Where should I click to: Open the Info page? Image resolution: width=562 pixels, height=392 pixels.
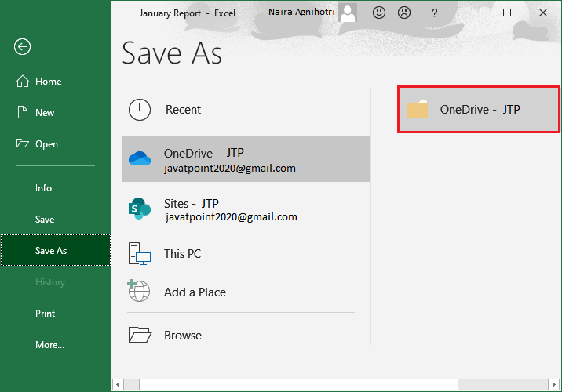tap(43, 188)
